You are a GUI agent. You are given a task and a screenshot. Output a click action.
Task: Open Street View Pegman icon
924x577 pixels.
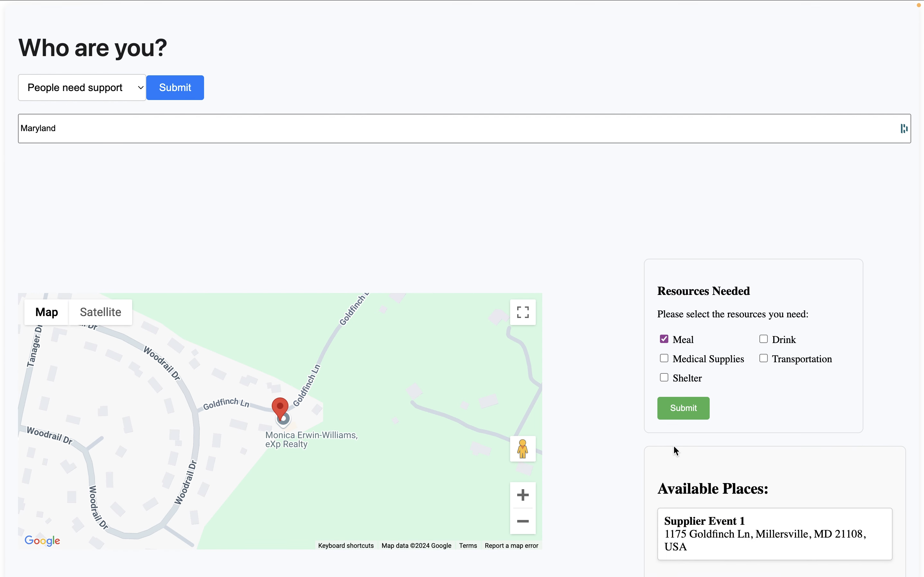(x=523, y=449)
